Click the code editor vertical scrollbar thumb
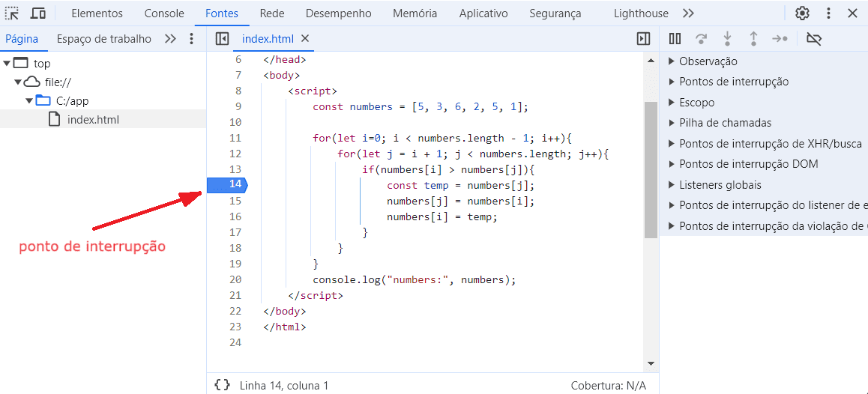This screenshot has height=394, width=868. point(651,170)
